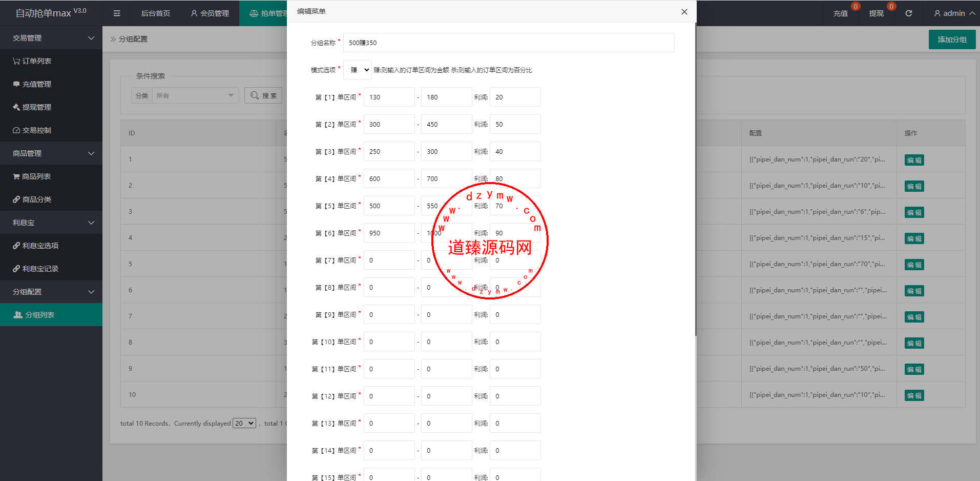This screenshot has height=481, width=980.
Task: Open 提现管理 in sidebar
Action: [51, 107]
